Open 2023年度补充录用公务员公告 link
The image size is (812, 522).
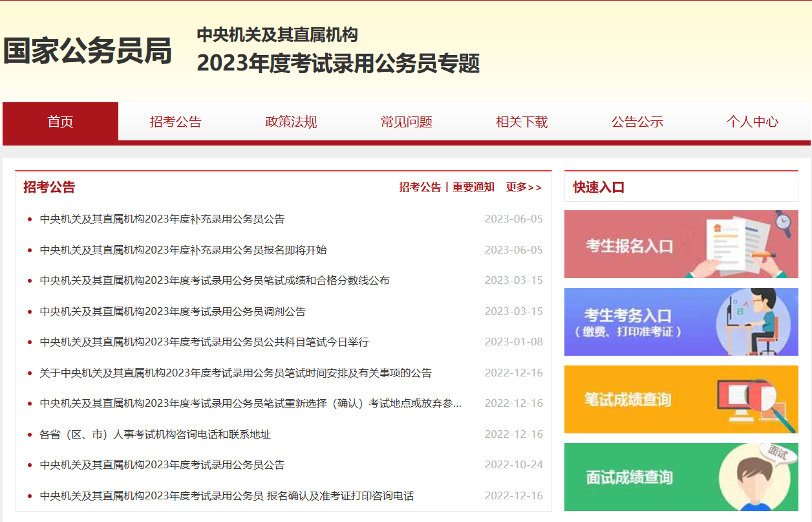pos(162,219)
